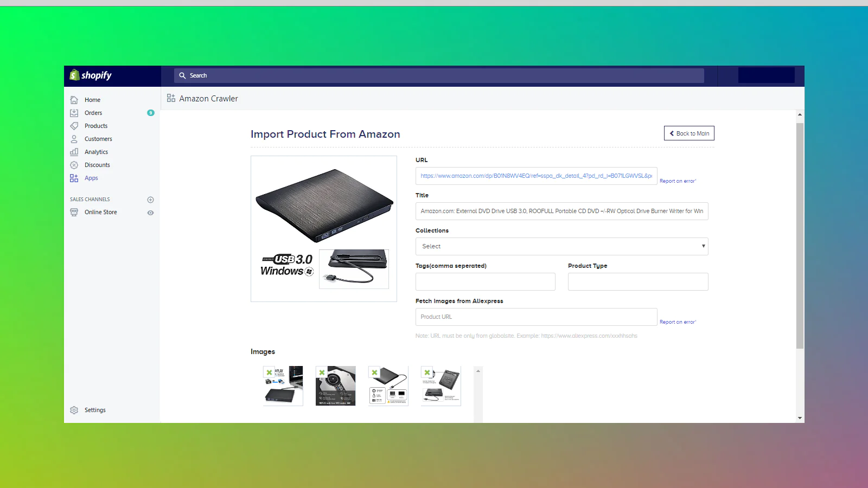The image size is (868, 488).
Task: Select the first image thumbnail with laptop
Action: 283,386
